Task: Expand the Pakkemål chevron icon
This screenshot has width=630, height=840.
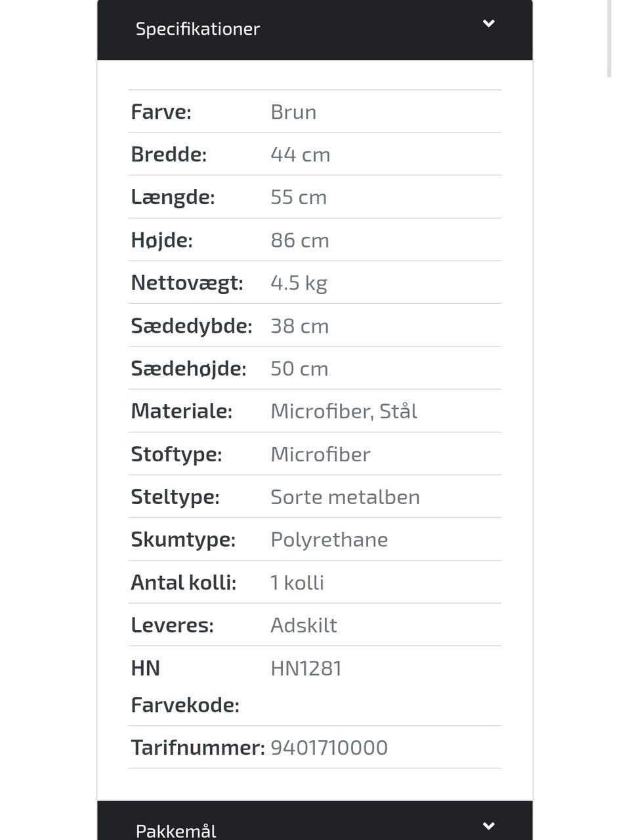Action: pyautogui.click(x=488, y=826)
